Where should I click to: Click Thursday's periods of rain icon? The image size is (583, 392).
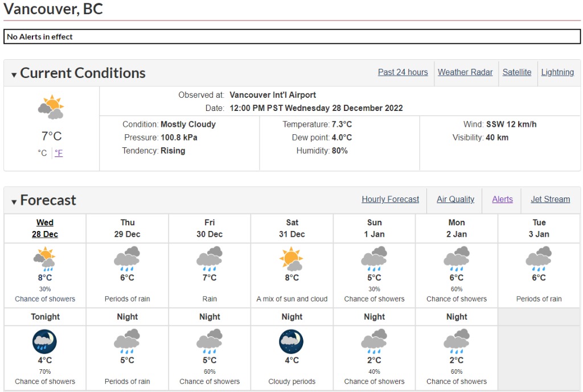tap(128, 259)
